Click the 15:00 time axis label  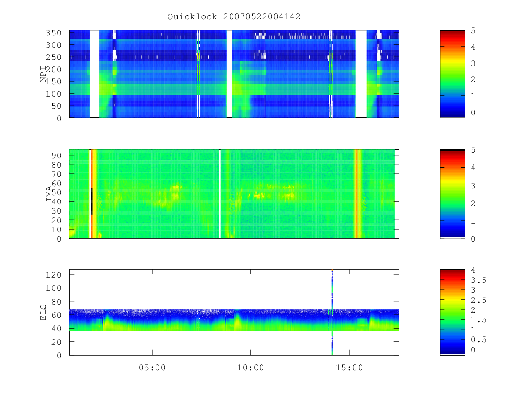[349, 368]
